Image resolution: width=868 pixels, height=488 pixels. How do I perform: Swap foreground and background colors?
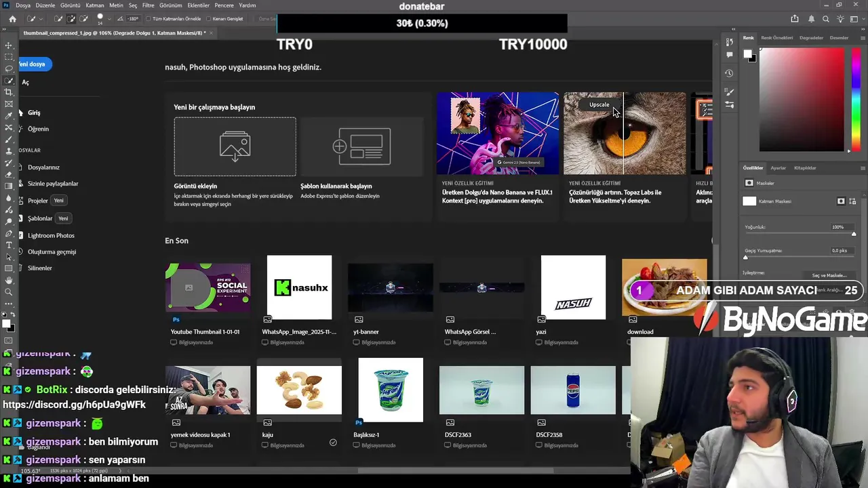(x=12, y=315)
